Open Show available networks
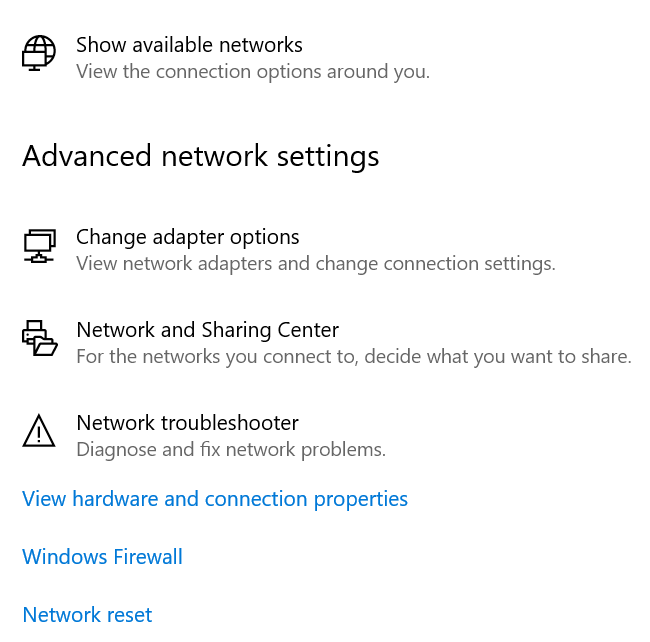Screen dimensions: 650x642 click(189, 45)
